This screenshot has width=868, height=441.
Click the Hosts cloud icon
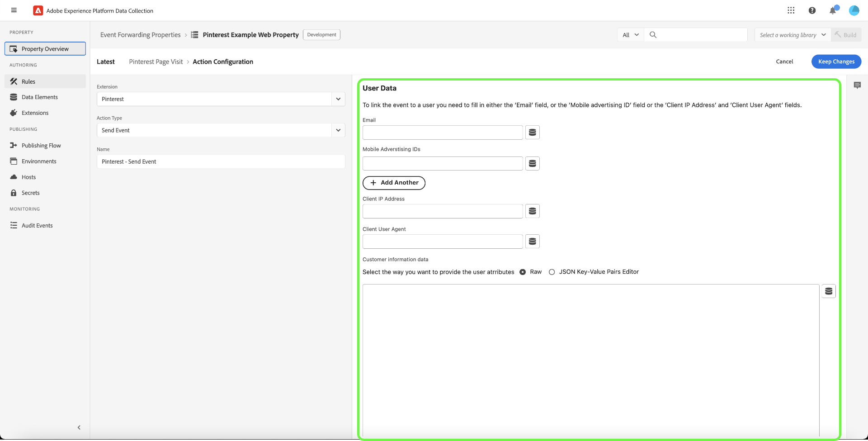(x=14, y=177)
